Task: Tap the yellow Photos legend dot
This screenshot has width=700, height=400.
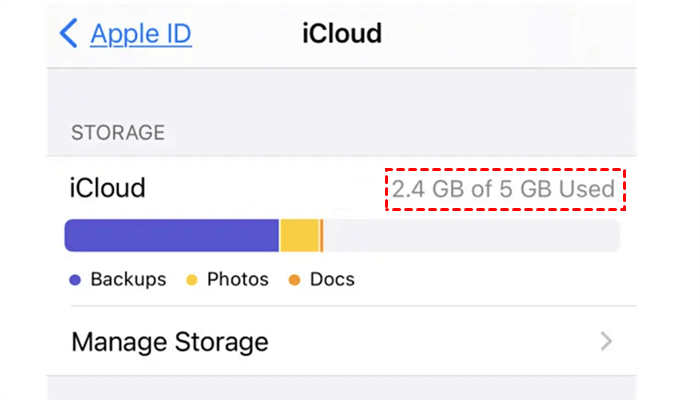Action: point(192,280)
